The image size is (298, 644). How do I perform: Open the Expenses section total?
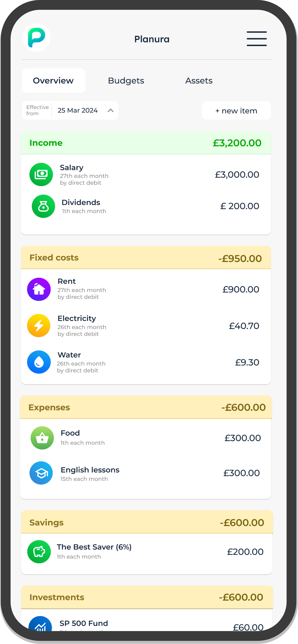pos(243,407)
